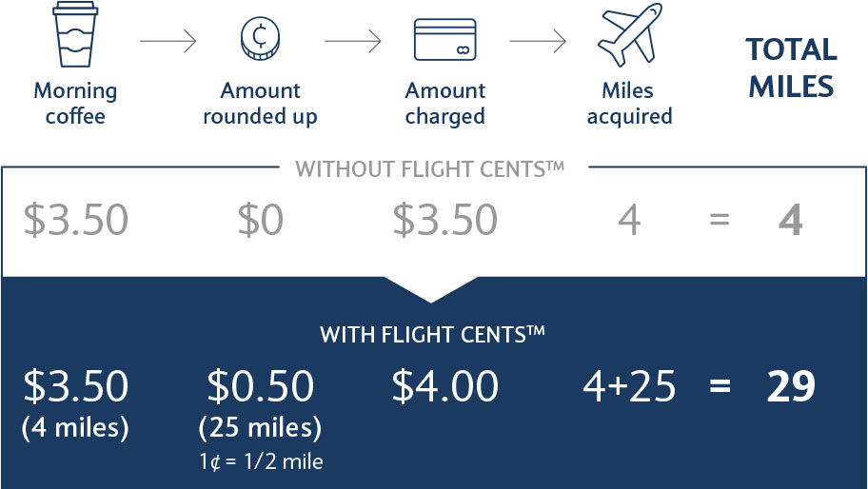Click the arrow between coffee and coin
This screenshot has width=868, height=489.
pos(168,41)
